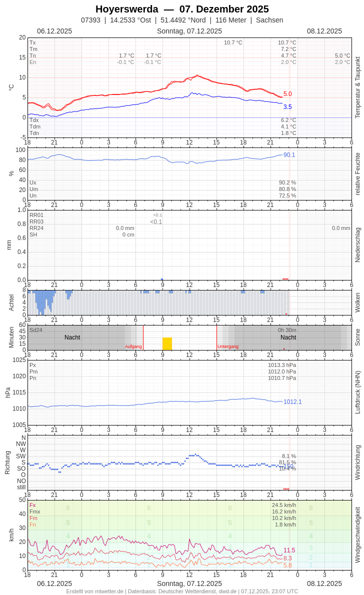Select the max dew point "6.2 °C"
Viewport: 364px width, 595px height.
pos(288,120)
